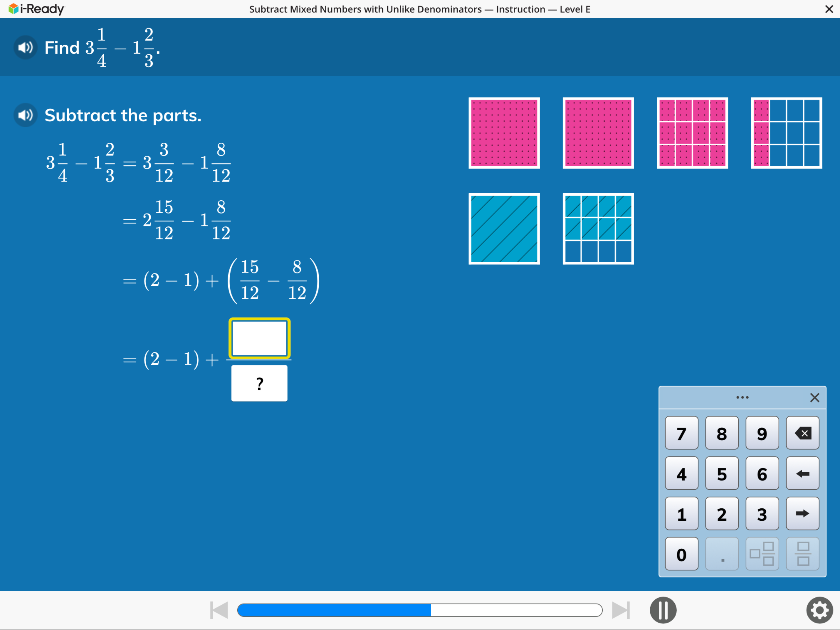The height and width of the screenshot is (630, 840).
Task: Click the lesson progress bar
Action: (420, 610)
